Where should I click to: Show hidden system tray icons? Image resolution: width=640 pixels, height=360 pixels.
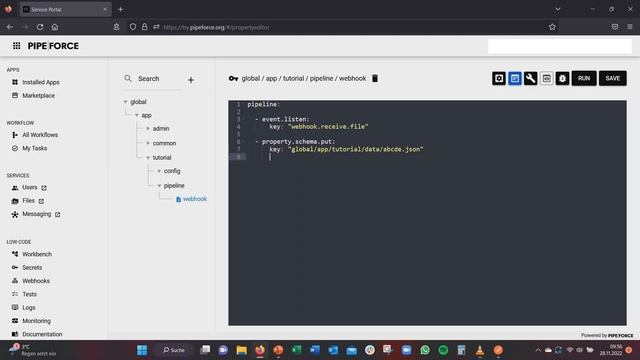tap(538, 350)
